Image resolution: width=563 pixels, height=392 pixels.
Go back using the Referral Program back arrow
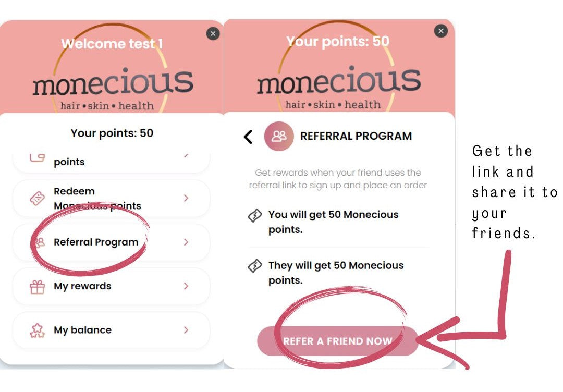(x=248, y=137)
